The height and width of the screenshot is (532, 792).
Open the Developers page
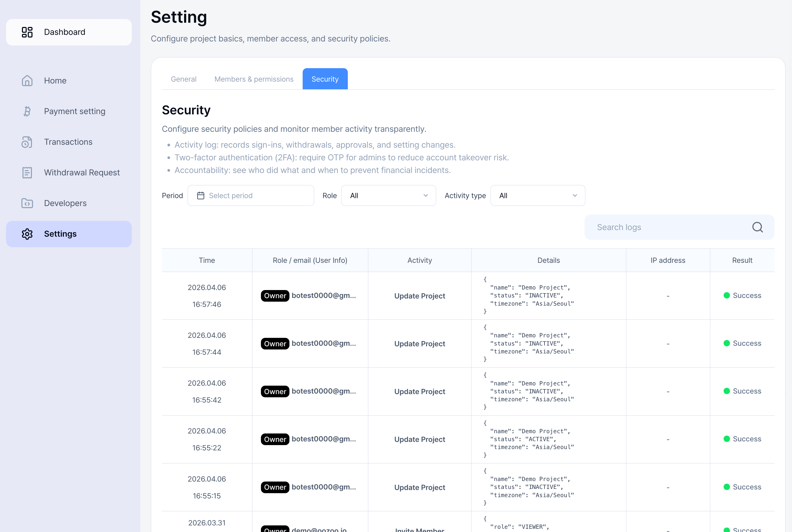[69, 203]
